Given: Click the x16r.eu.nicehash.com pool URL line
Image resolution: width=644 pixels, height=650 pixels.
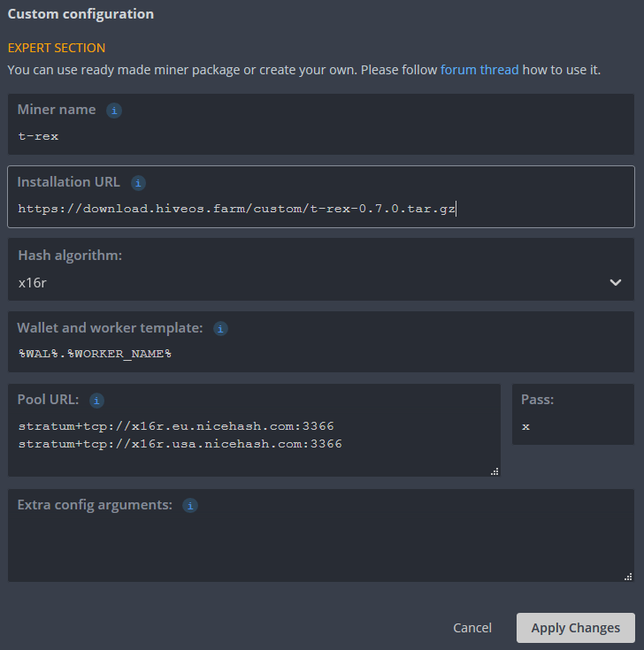Looking at the screenshot, I should pos(176,426).
